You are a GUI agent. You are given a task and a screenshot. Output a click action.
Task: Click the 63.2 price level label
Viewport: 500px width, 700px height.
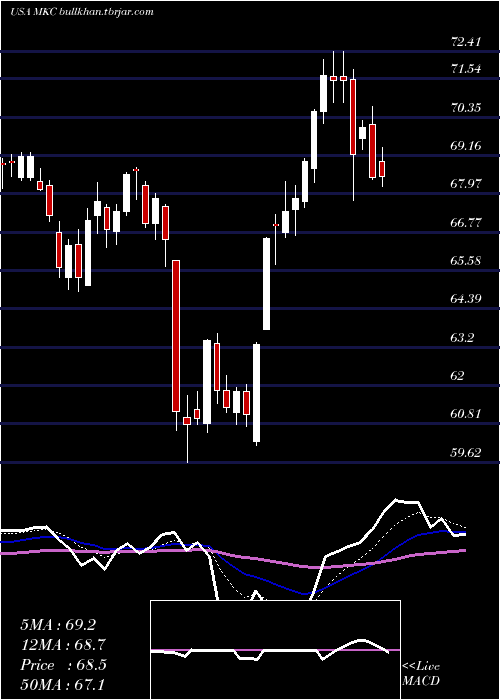[x=463, y=338]
